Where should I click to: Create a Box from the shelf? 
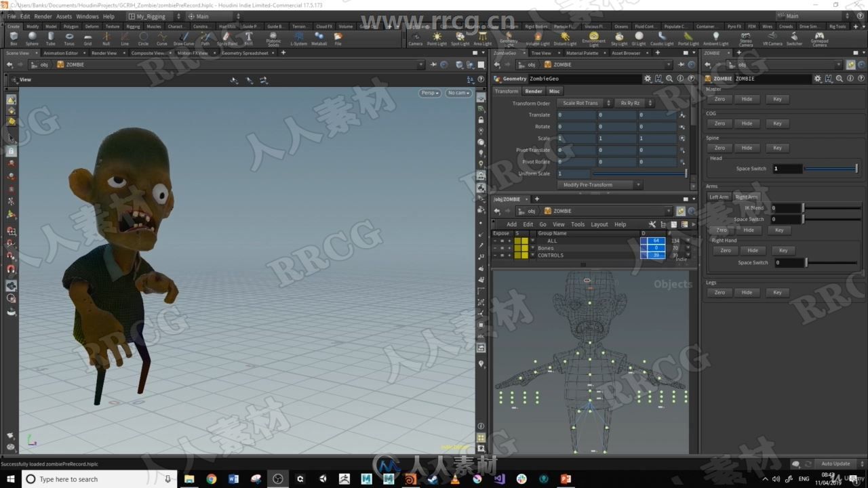(14, 38)
